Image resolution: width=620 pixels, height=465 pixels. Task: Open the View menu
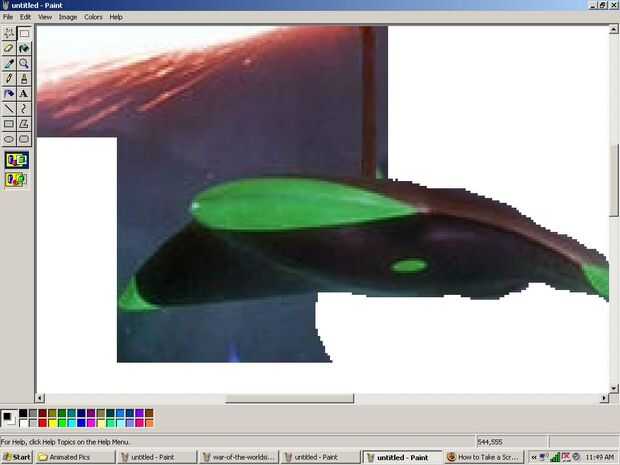(45, 17)
